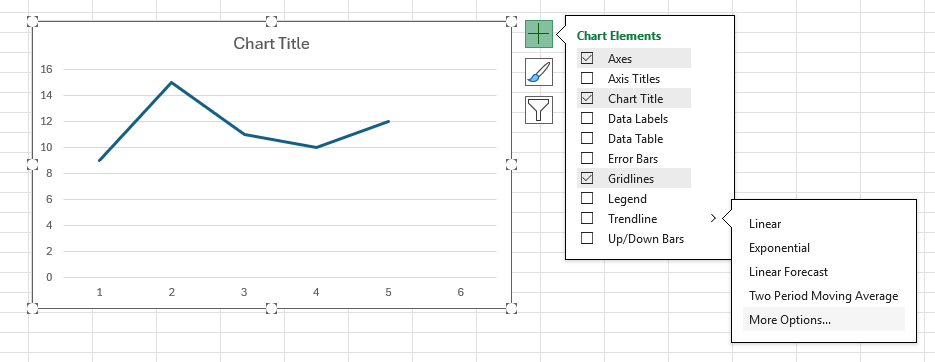Uncheck the Gridlines checkbox
The image size is (935, 362).
[587, 178]
